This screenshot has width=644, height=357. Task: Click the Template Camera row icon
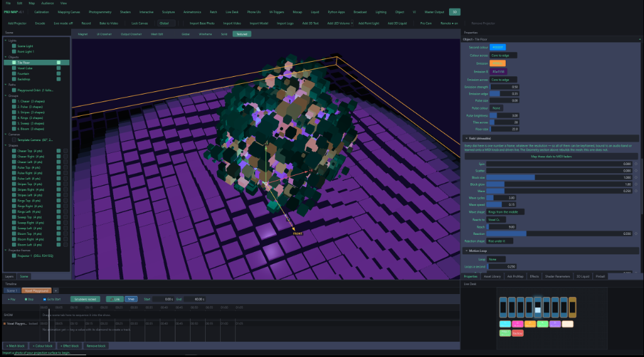pyautogui.click(x=14, y=140)
